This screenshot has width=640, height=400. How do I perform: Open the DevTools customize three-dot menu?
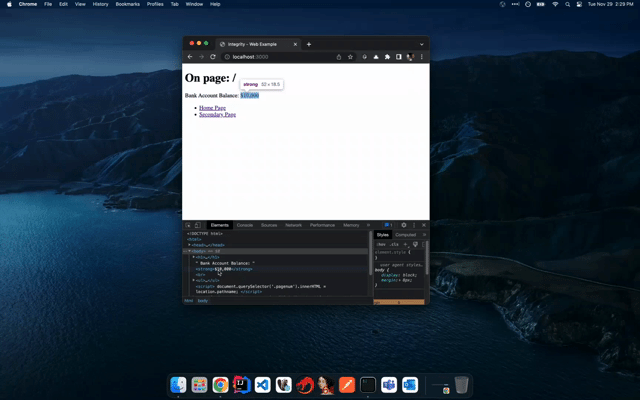point(414,225)
